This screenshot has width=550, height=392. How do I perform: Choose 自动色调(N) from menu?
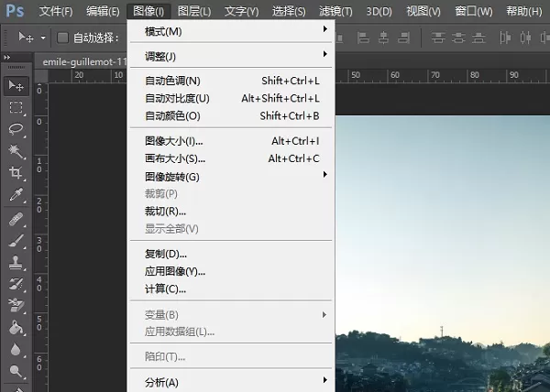(x=231, y=81)
